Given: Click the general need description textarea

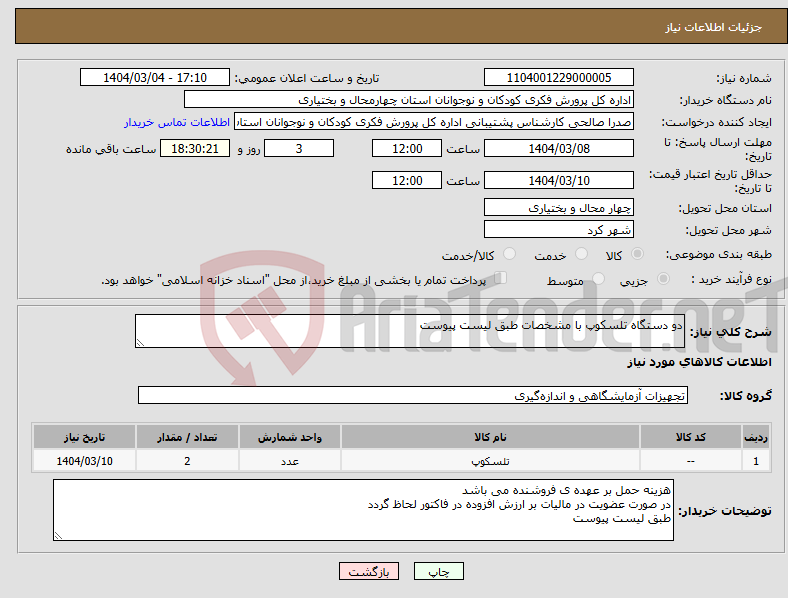Looking at the screenshot, I should [x=410, y=331].
